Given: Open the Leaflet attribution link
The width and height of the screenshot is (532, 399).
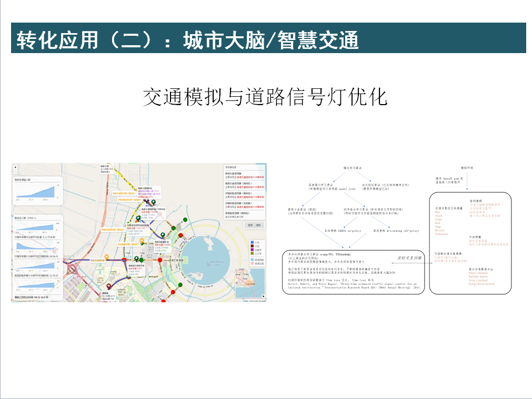Looking at the screenshot, I should point(245,301).
